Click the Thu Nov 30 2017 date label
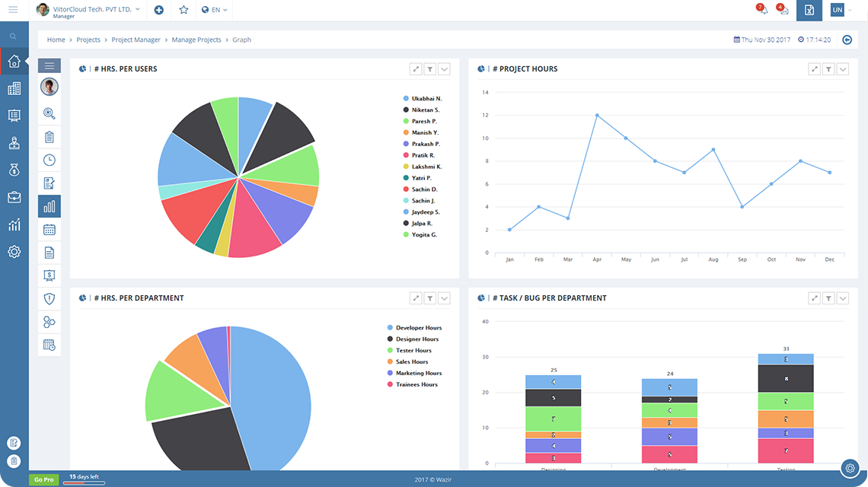 762,40
